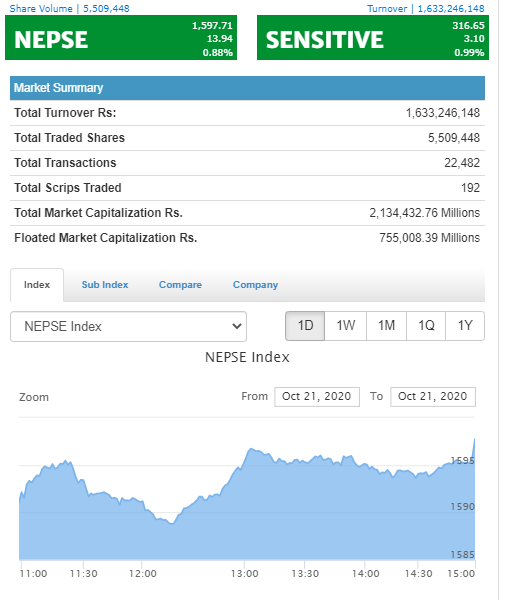Image resolution: width=507 pixels, height=600 pixels.
Task: Click the NEPSE Index chart title
Action: tap(247, 357)
